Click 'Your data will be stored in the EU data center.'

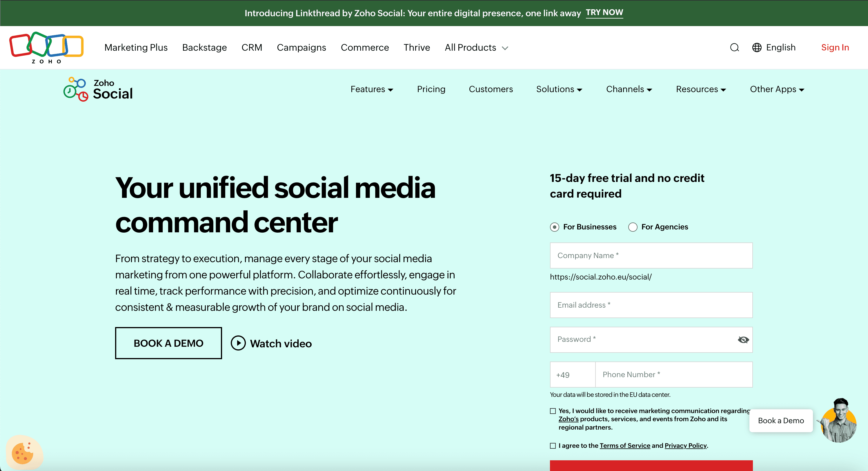pyautogui.click(x=610, y=395)
